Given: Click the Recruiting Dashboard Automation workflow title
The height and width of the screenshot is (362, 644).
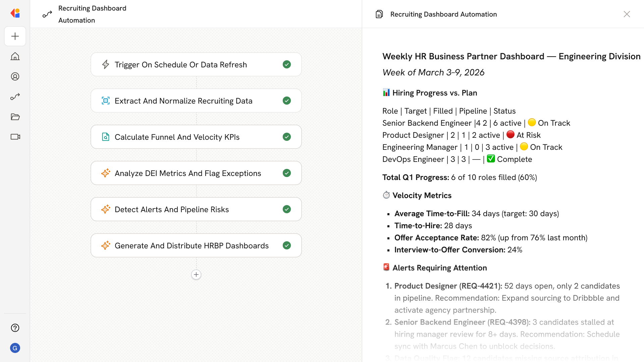Looking at the screenshot, I should 92,14.
